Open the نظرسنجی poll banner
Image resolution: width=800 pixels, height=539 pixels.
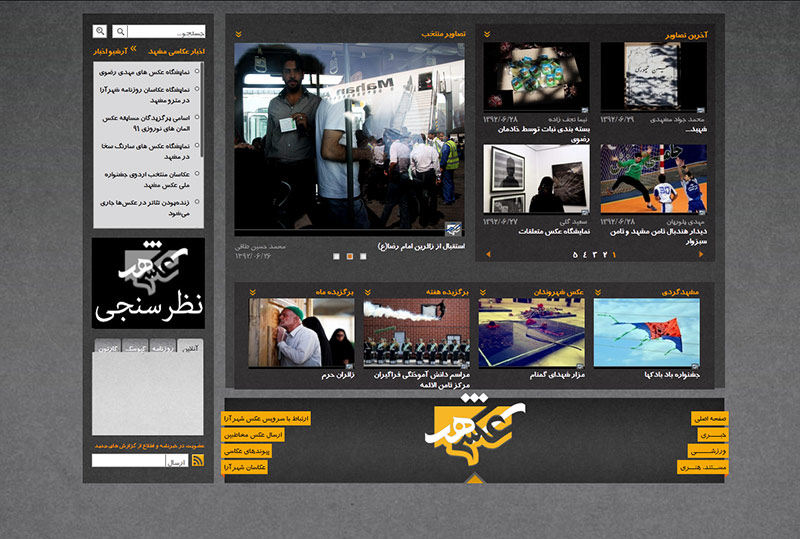point(148,283)
